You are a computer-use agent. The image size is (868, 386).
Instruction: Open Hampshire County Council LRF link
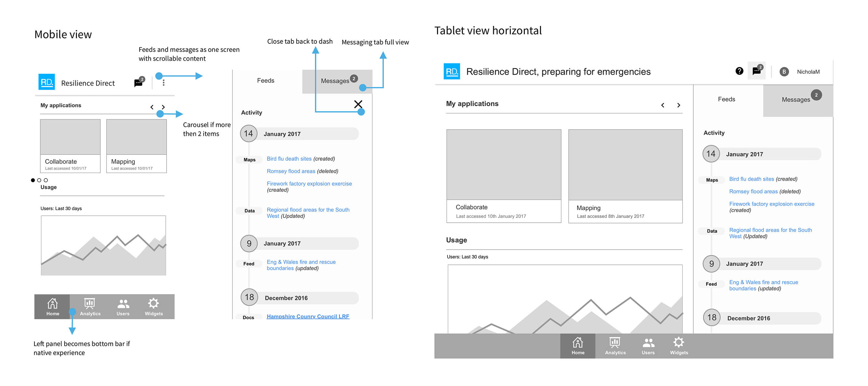(x=308, y=316)
